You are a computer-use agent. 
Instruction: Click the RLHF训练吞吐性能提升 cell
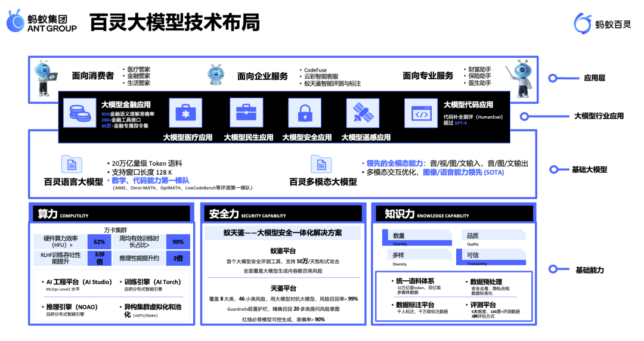click(61, 258)
